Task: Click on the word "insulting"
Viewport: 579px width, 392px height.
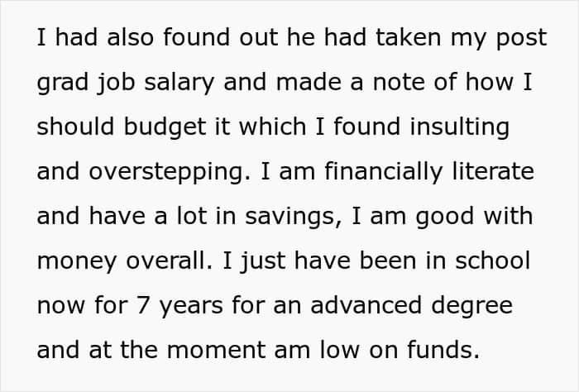Action: (453, 127)
